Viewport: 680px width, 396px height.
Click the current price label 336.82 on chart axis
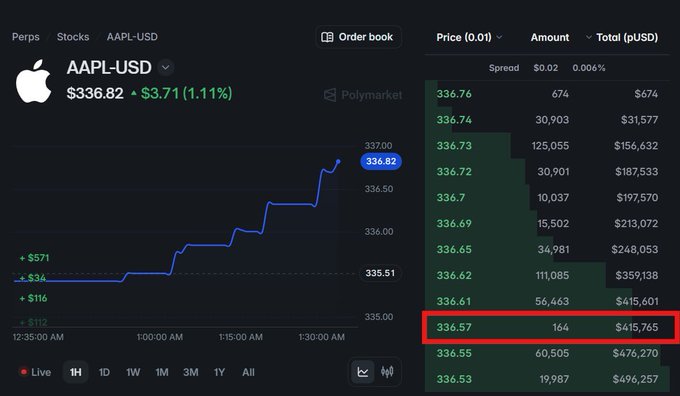point(381,161)
